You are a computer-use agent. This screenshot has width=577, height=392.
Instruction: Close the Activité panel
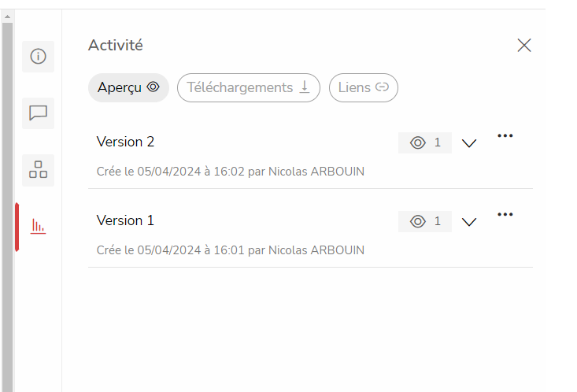pos(524,46)
